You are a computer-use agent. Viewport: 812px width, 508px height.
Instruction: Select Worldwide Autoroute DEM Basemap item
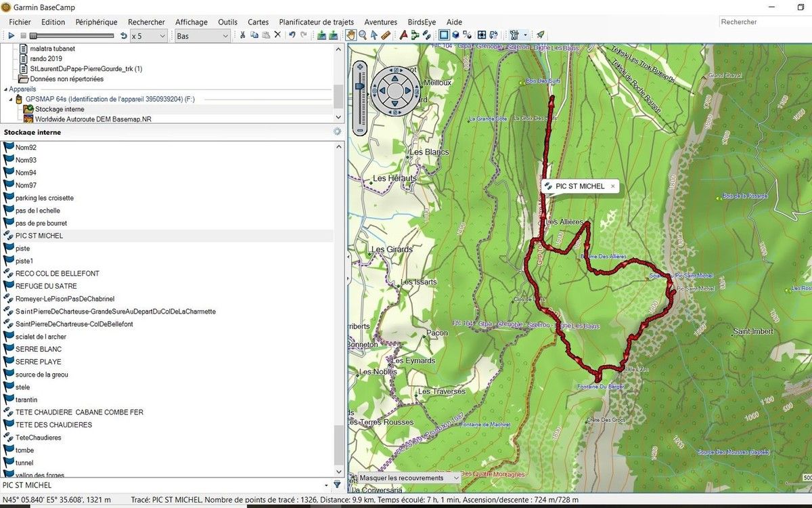pyautogui.click(x=93, y=119)
